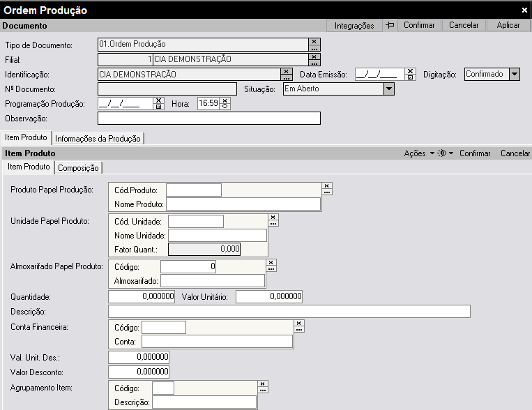The height and width of the screenshot is (410, 532).
Task: Expand the Digitação dropdown showing Confirmado
Action: [515, 74]
